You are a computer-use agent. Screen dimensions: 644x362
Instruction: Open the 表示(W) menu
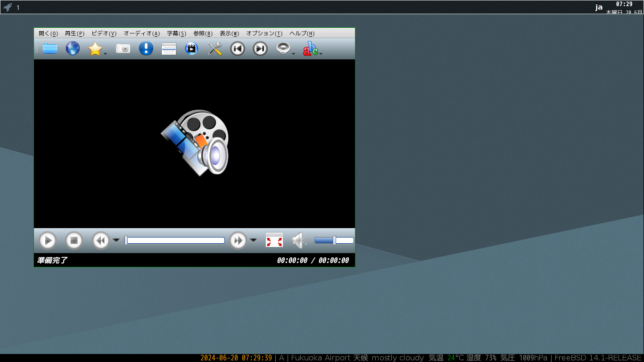point(229,33)
